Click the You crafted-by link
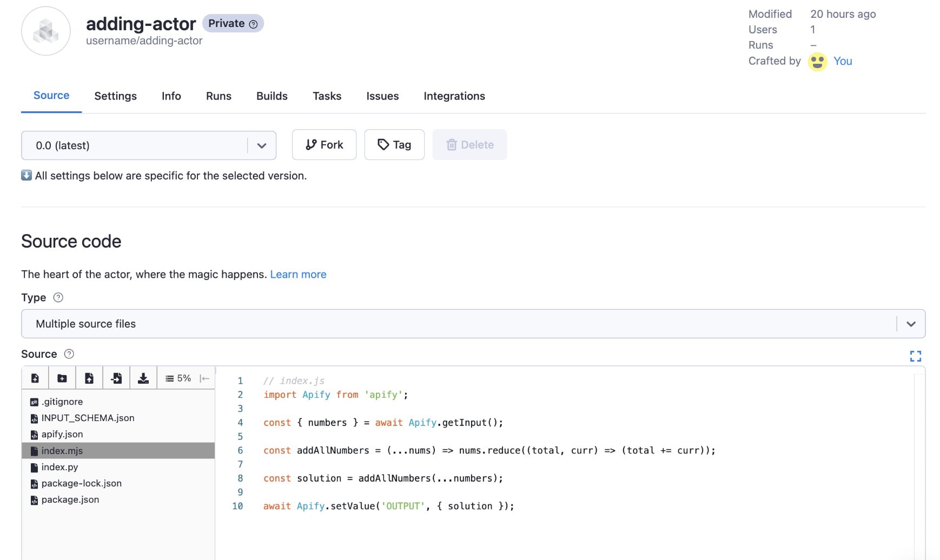The image size is (940, 560). [x=842, y=61]
